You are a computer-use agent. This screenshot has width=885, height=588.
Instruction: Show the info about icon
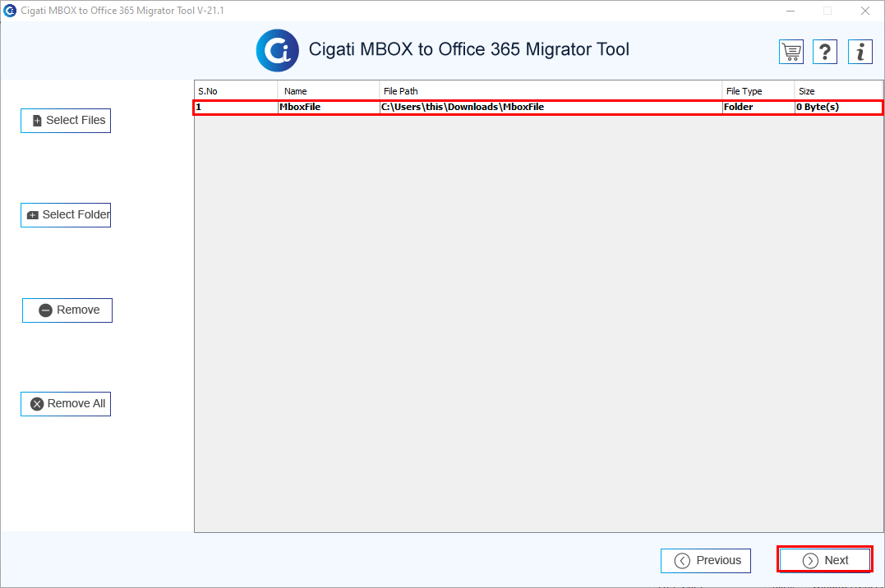[860, 52]
